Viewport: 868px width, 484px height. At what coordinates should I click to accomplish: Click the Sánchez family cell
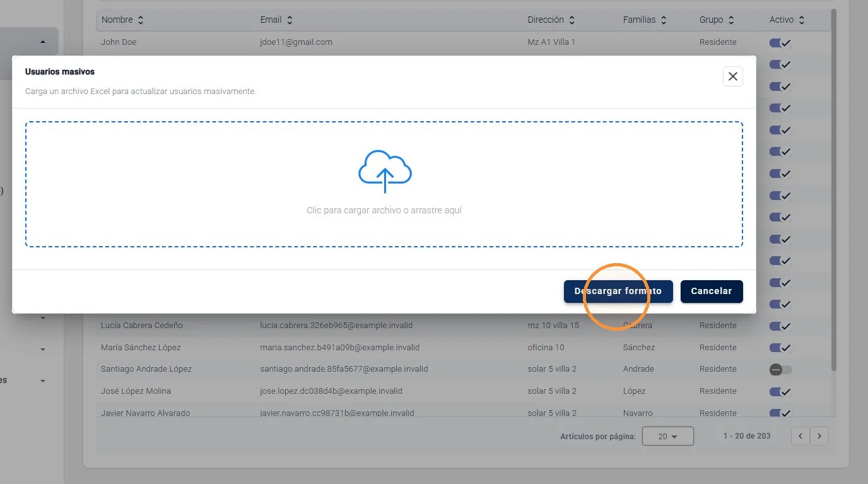coord(639,348)
